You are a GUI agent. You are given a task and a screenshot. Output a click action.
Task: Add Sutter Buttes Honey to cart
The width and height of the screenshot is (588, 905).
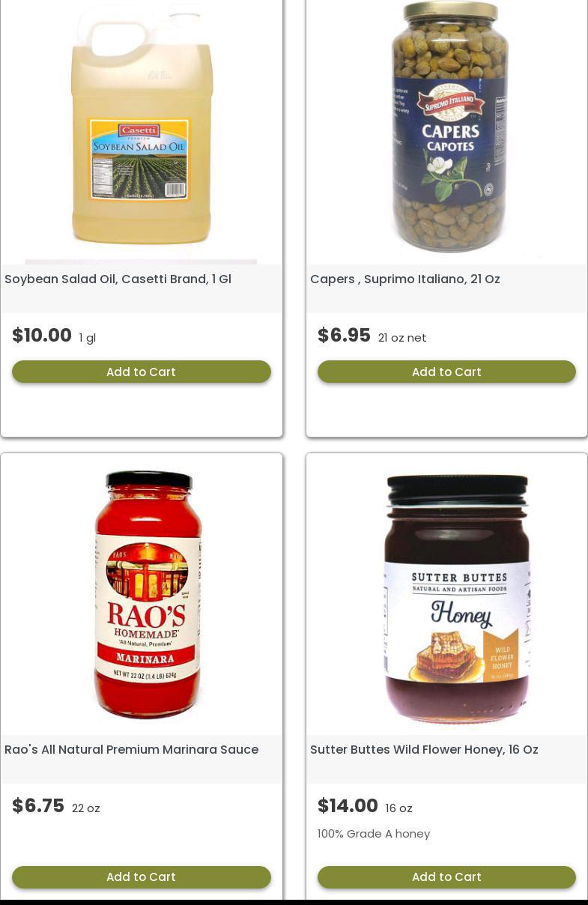coord(446,877)
